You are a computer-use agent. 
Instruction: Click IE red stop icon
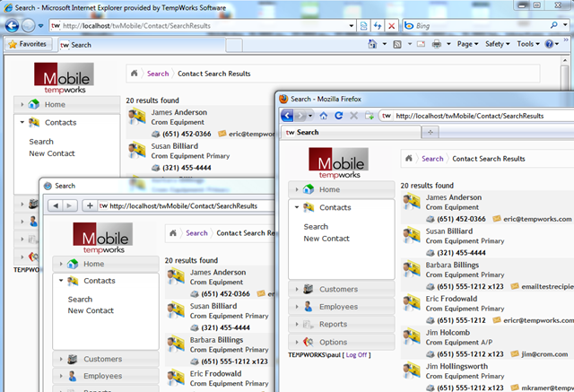(x=391, y=26)
